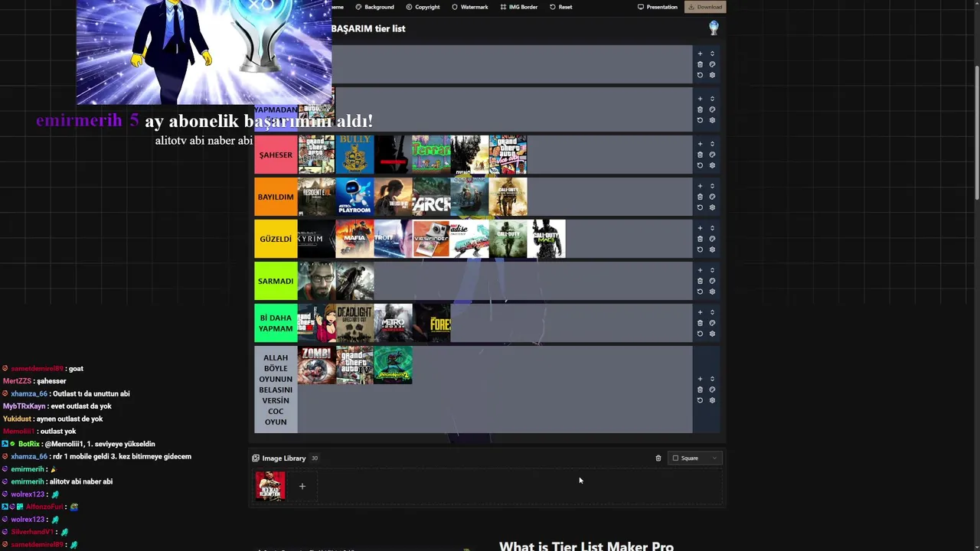
Task: Clear the Image Library with trash icon
Action: [658, 458]
